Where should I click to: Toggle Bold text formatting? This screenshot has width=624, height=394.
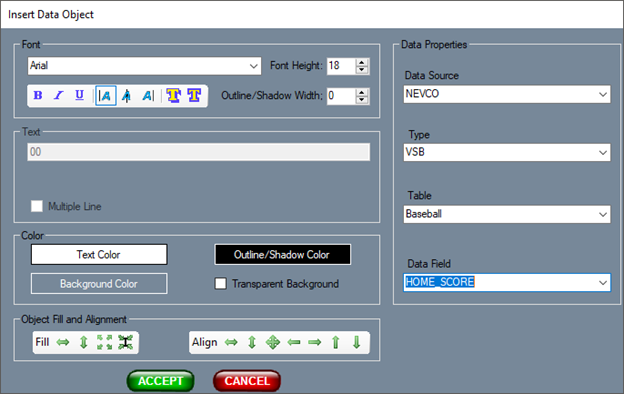pyautogui.click(x=38, y=96)
